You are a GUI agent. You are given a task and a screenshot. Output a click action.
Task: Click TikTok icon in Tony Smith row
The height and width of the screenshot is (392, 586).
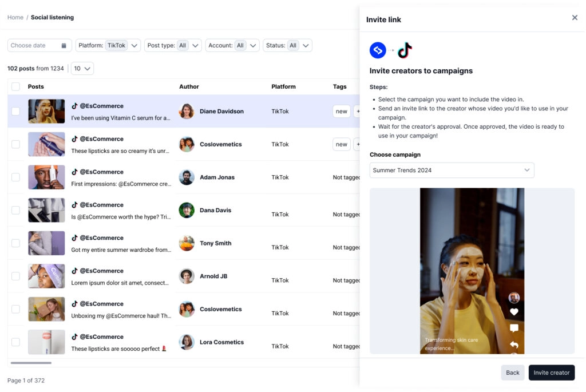(75, 237)
